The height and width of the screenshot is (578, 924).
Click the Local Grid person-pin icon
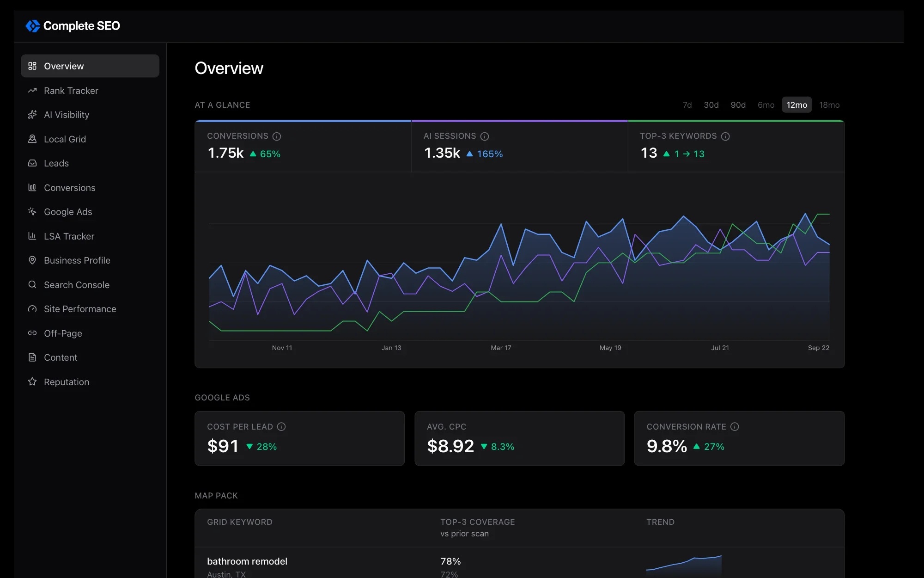pyautogui.click(x=32, y=139)
